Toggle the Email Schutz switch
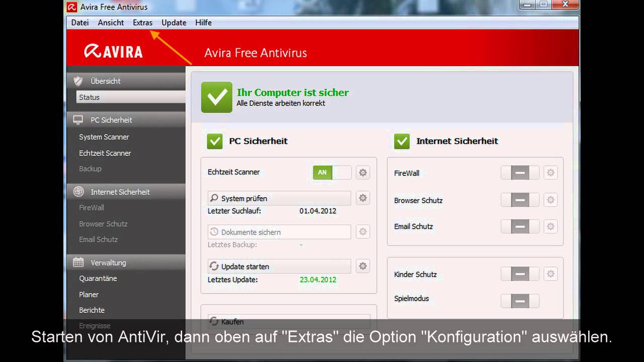The image size is (644, 362). click(x=520, y=227)
